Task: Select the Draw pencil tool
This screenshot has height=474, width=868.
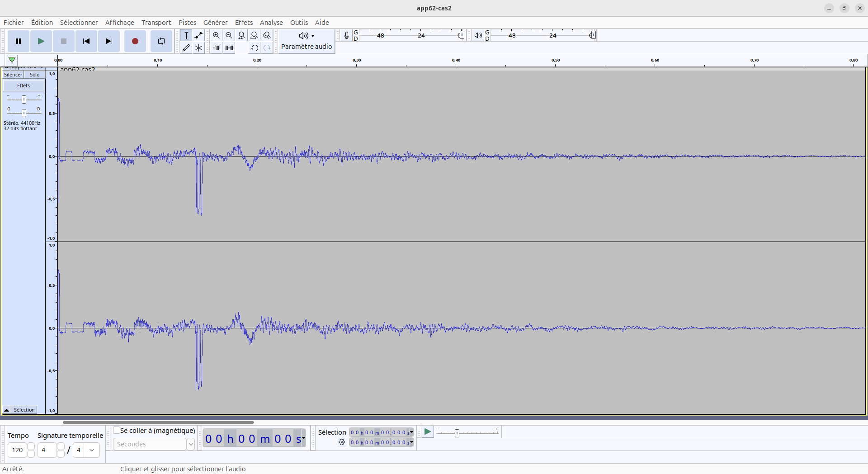Action: 186,48
